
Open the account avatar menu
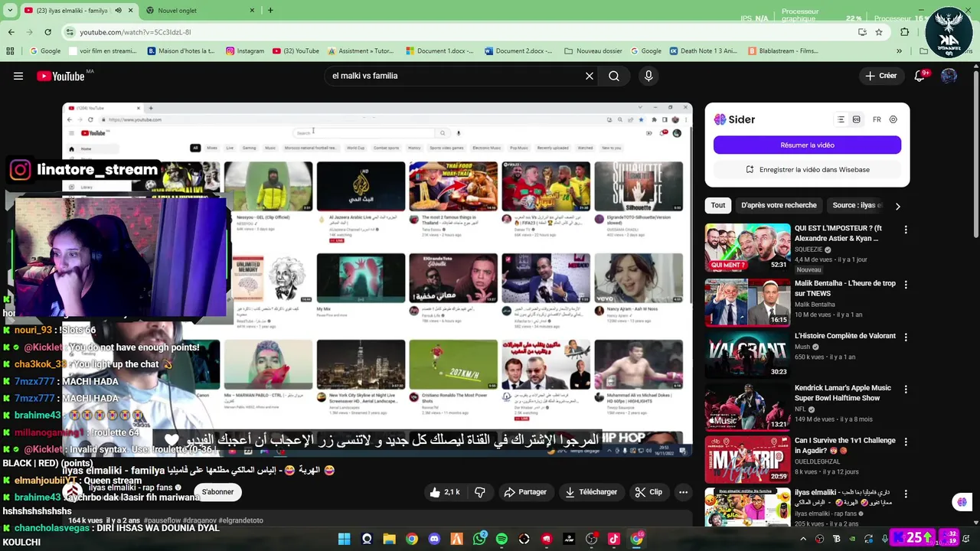coord(949,76)
